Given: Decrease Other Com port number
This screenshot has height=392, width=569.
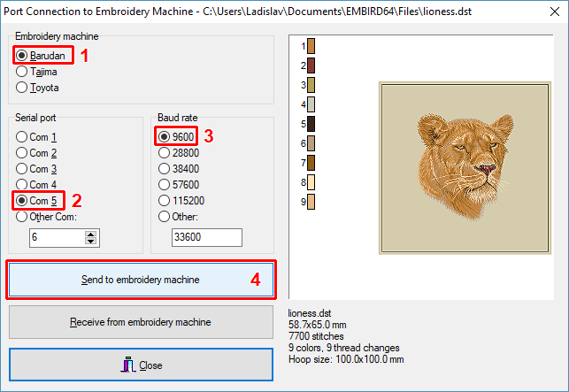Looking at the screenshot, I should (91, 242).
